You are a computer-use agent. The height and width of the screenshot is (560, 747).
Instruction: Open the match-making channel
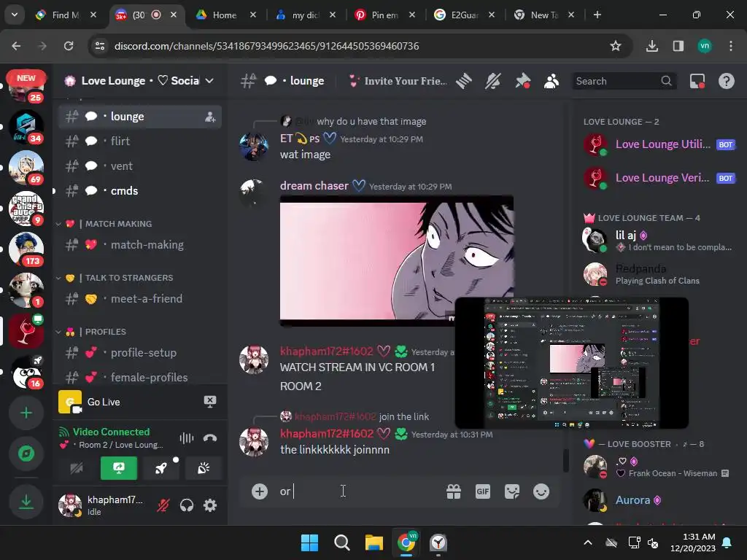click(140, 245)
